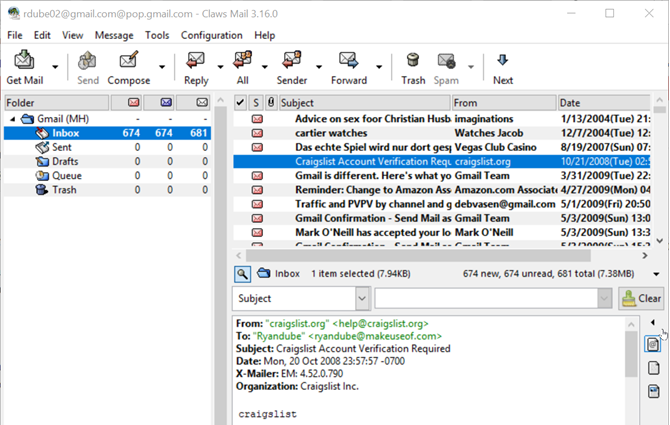Screen dimensions: 670x425
Task: Open the View menu
Action: tap(72, 35)
